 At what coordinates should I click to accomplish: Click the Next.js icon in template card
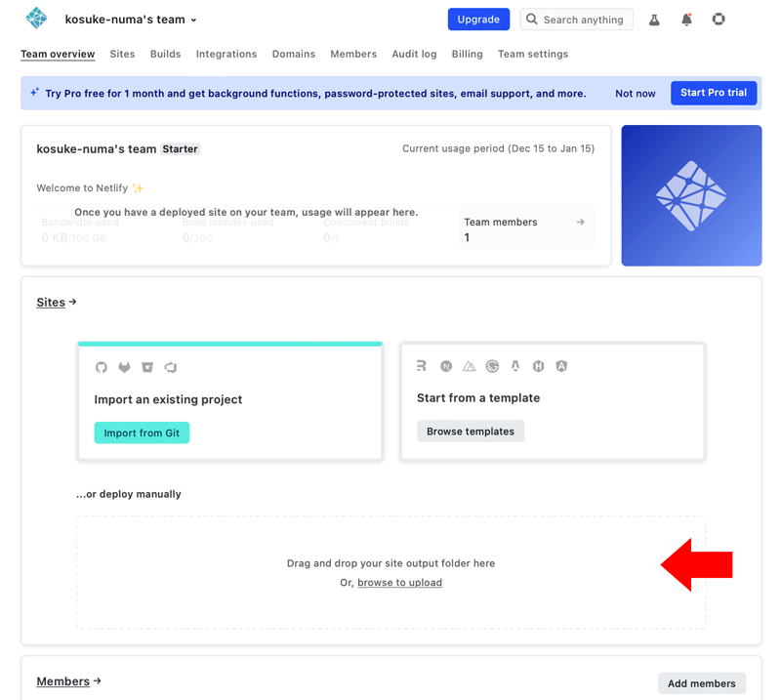click(446, 366)
